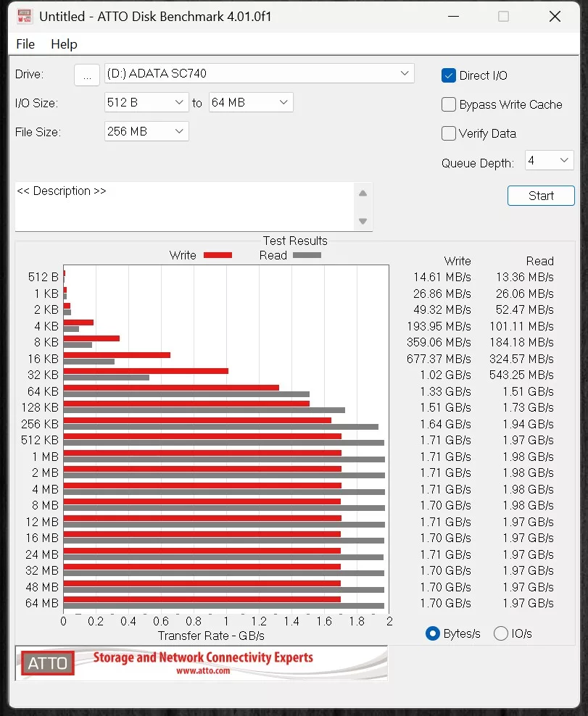Image resolution: width=588 pixels, height=716 pixels.
Task: Open the File Size dropdown
Action: 146,131
